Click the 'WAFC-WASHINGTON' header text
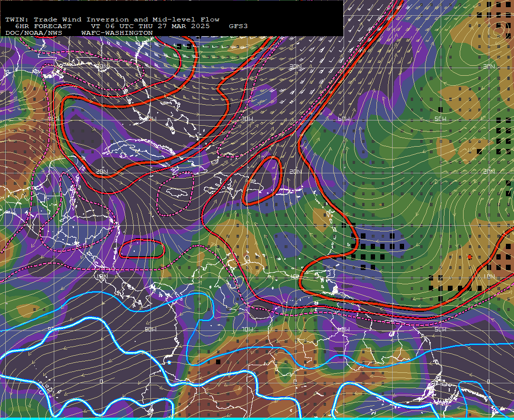The image size is (514, 420). click(x=117, y=33)
